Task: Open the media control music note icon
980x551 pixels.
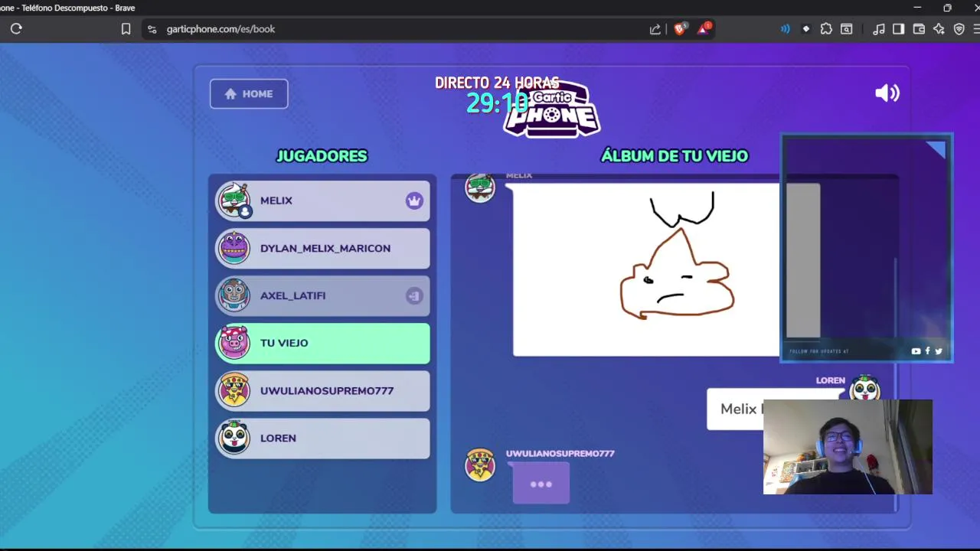Action: pos(879,29)
